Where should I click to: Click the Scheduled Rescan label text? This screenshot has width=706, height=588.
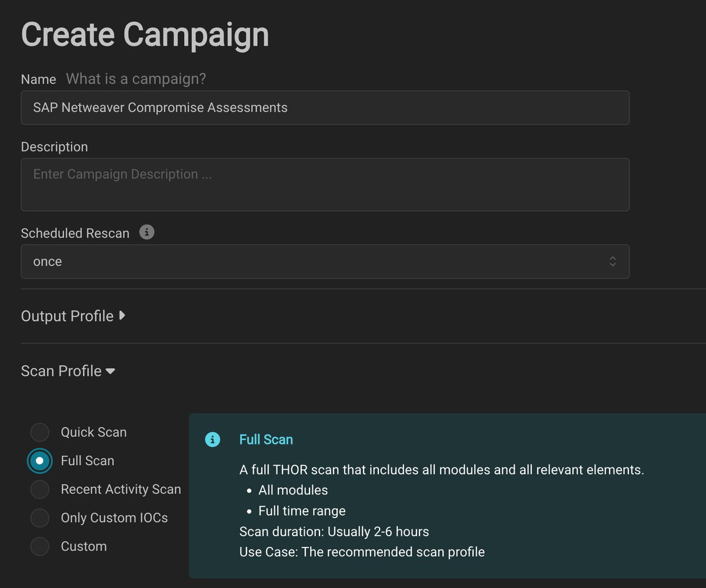(x=75, y=233)
